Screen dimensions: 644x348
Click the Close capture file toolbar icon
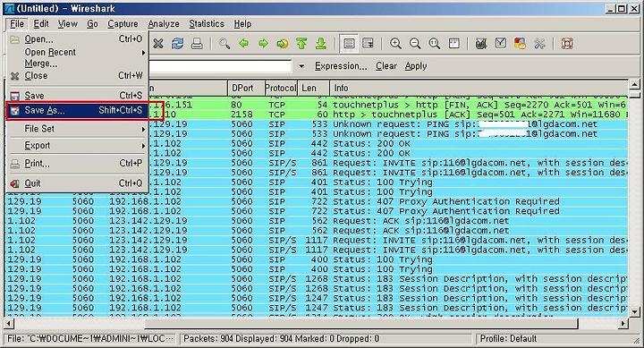pyautogui.click(x=158, y=44)
